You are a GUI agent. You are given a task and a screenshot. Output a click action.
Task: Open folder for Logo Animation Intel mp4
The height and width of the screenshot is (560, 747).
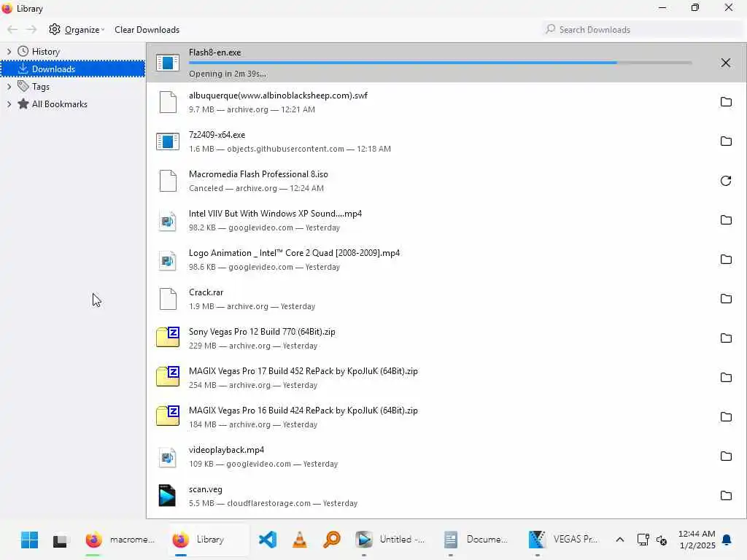click(x=726, y=260)
